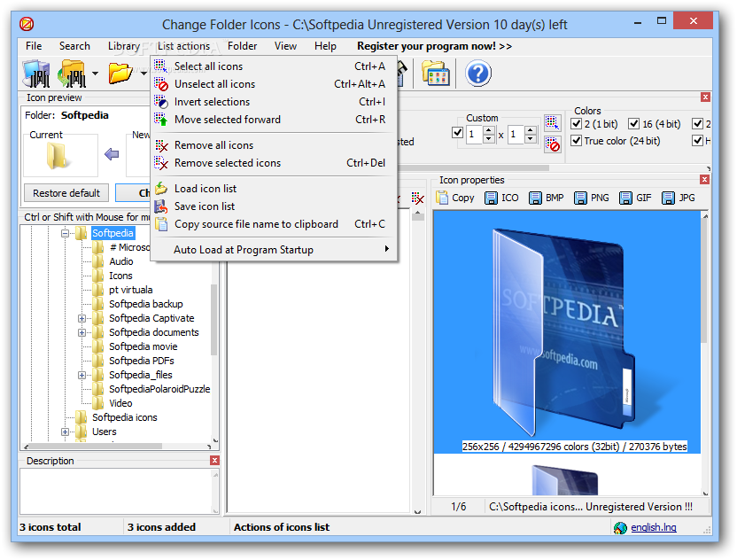Screen dimensions: 737x560
Task: Expand the Softpedia Captivate folder
Action: tap(81, 318)
